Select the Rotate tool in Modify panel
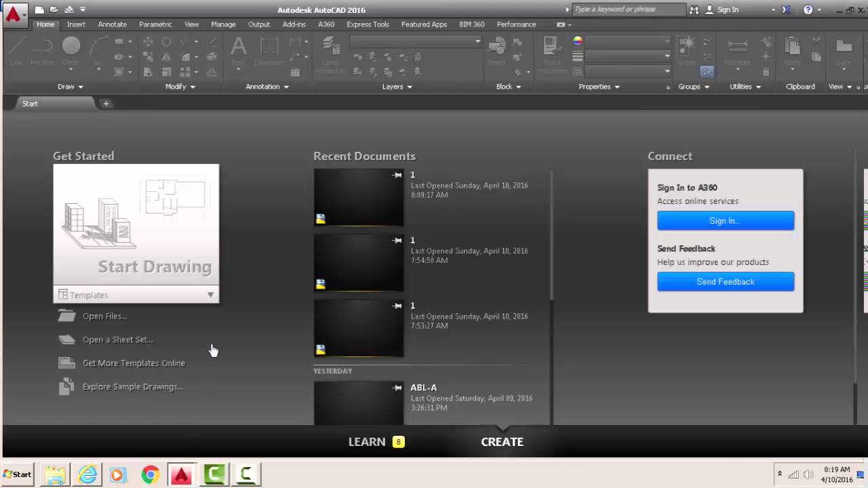868x488 pixels. pyautogui.click(x=166, y=42)
